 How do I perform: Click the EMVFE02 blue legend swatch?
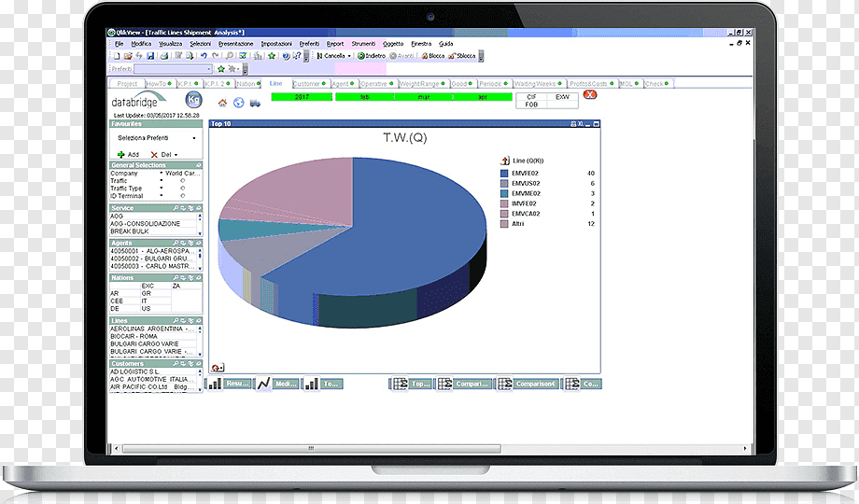504,173
